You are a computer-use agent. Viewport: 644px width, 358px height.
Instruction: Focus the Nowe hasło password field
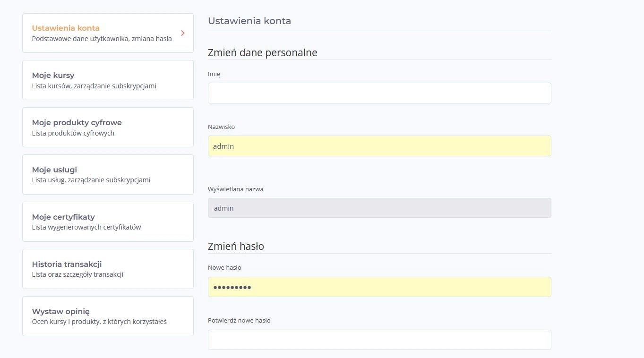click(379, 287)
